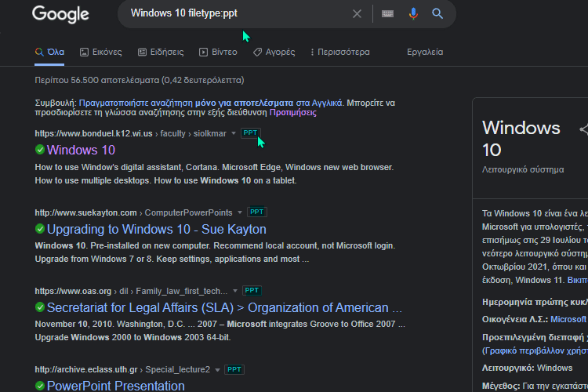Click the magnifier search button
The width and height of the screenshot is (588, 392).
(x=437, y=14)
